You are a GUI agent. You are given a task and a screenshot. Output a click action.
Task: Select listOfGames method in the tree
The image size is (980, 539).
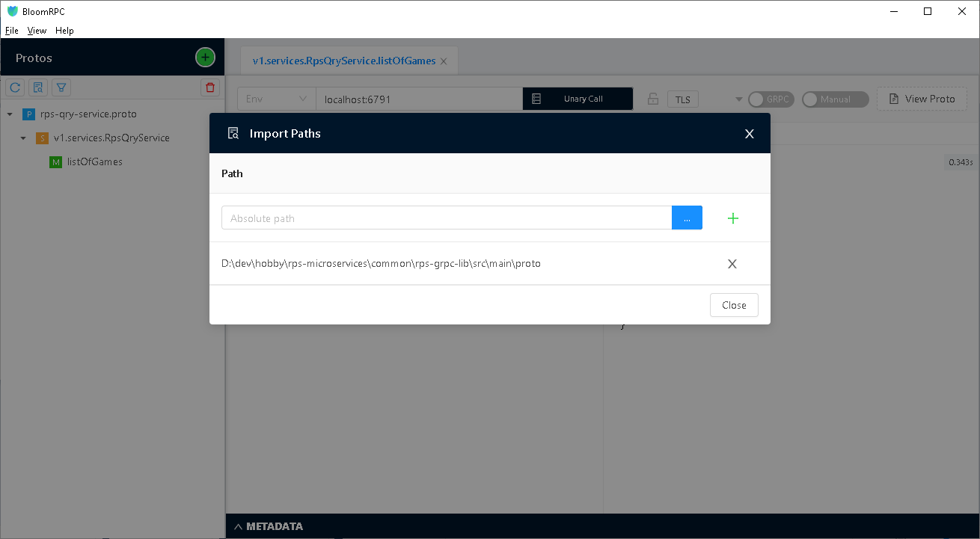tap(95, 161)
